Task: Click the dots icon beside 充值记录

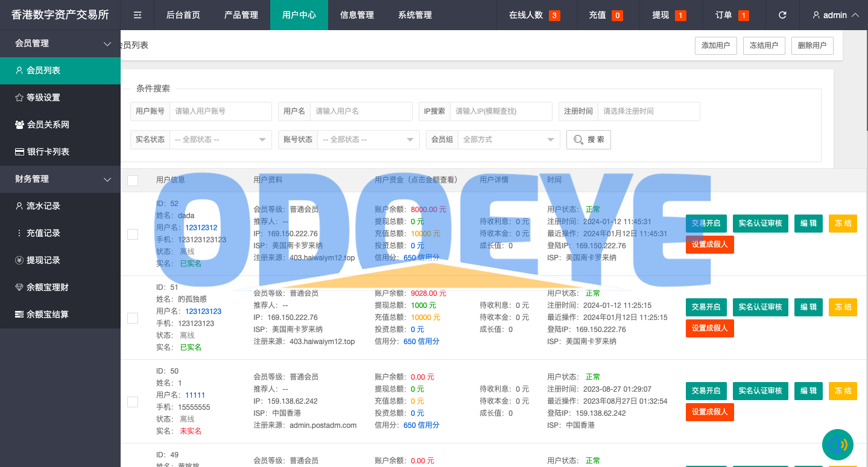Action: [19, 233]
